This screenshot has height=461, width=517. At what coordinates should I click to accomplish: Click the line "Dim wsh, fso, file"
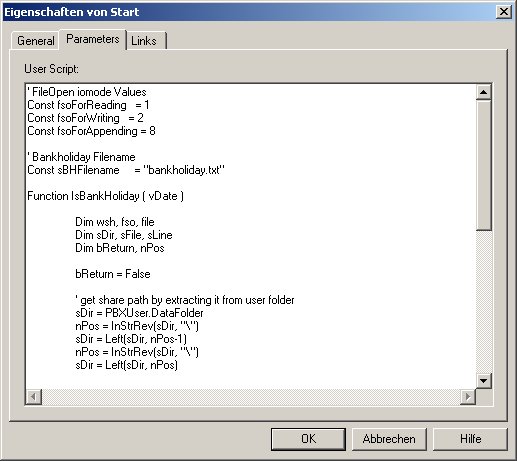[115, 222]
